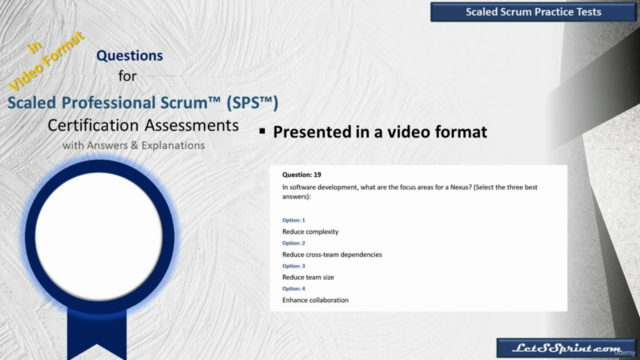Select the 'Enhance collaboration' answer
The height and width of the screenshot is (360, 640).
point(315,300)
